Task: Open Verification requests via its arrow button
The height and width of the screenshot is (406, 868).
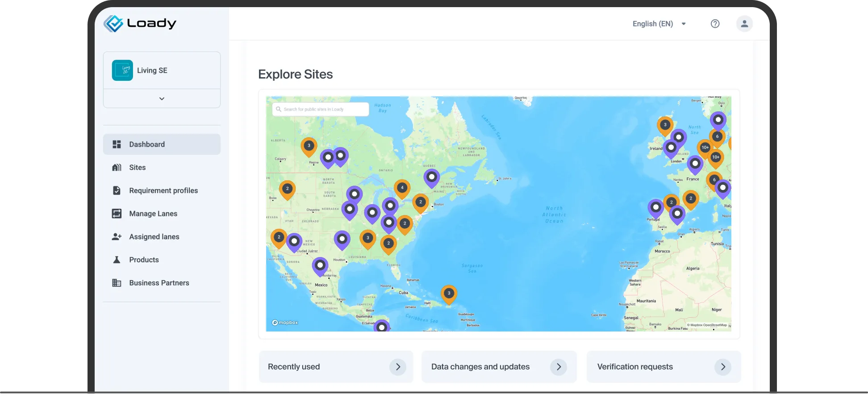Action: coord(723,367)
